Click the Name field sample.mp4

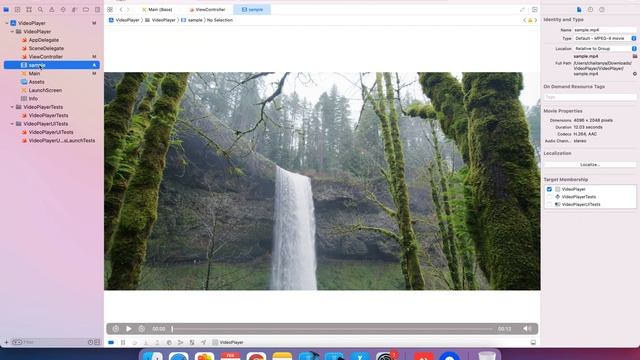pos(605,30)
